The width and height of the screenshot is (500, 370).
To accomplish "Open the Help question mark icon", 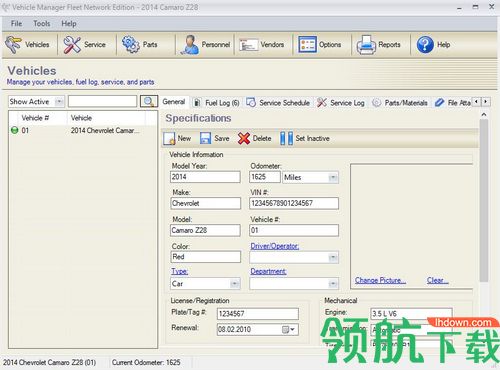I will pos(425,44).
